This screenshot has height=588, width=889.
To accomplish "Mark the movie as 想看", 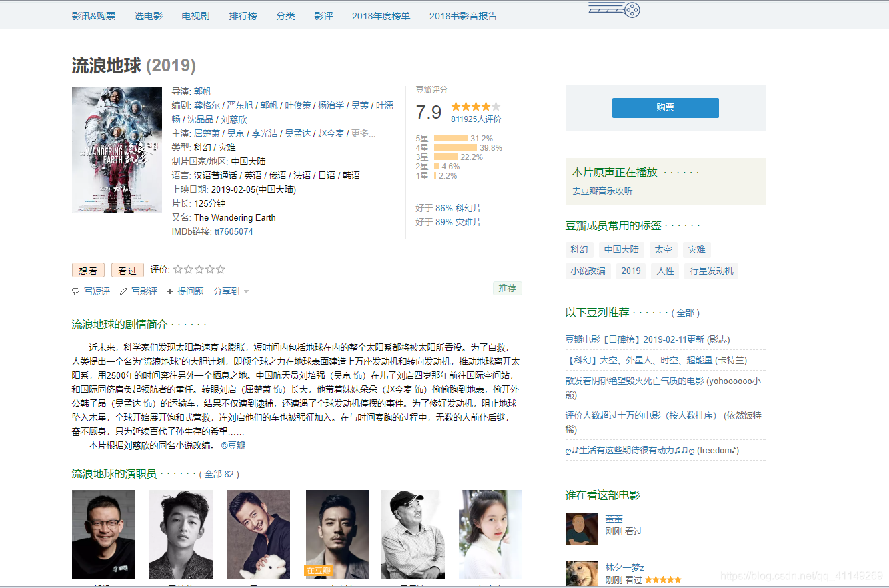I will pos(88,270).
